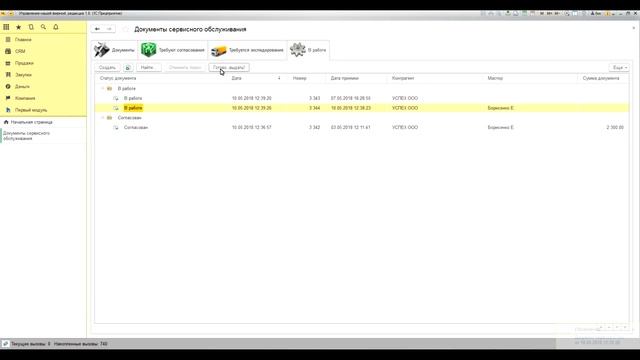Open notifications bell icon
Image resolution: width=640 pixels, height=360 pixels.
pyautogui.click(x=56, y=27)
